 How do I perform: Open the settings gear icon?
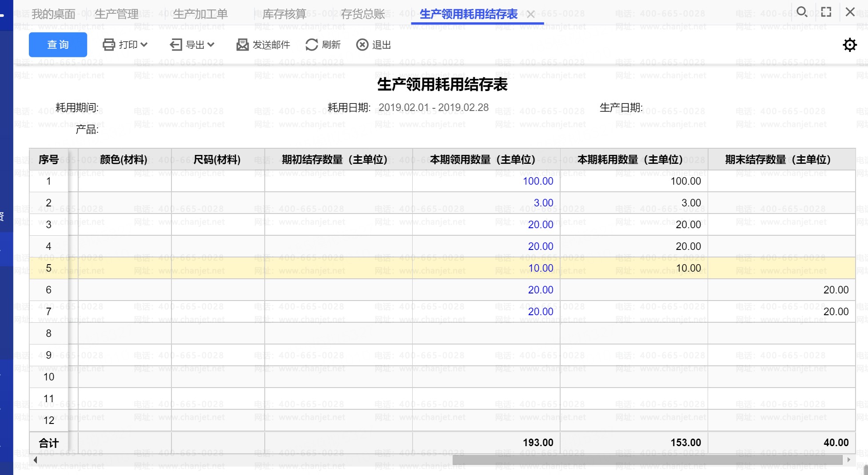click(x=849, y=45)
